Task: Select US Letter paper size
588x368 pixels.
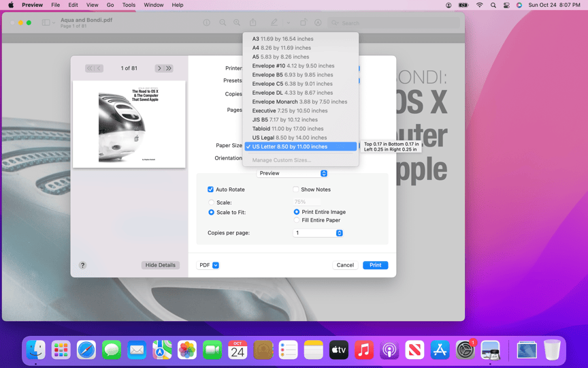Action: coord(301,147)
